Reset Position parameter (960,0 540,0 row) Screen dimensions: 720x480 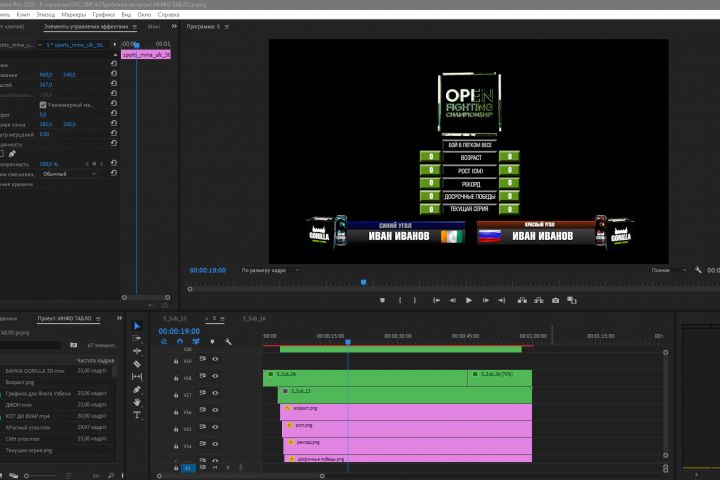113,73
